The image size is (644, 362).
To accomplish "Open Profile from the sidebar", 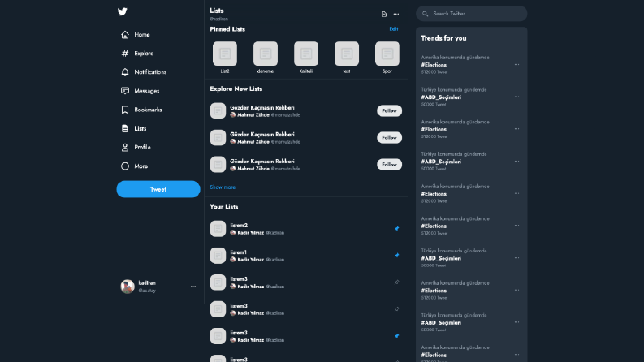I will click(136, 148).
